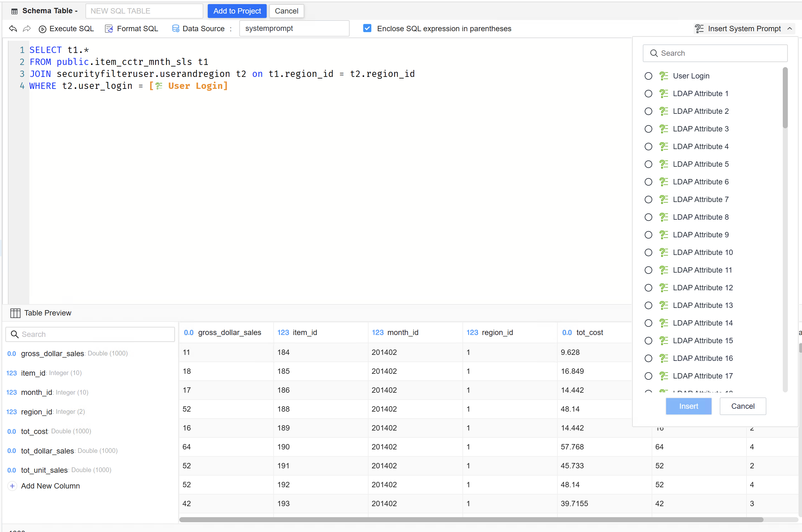Click the NEW SQL TABLE name field
The width and height of the screenshot is (802, 532).
144,11
